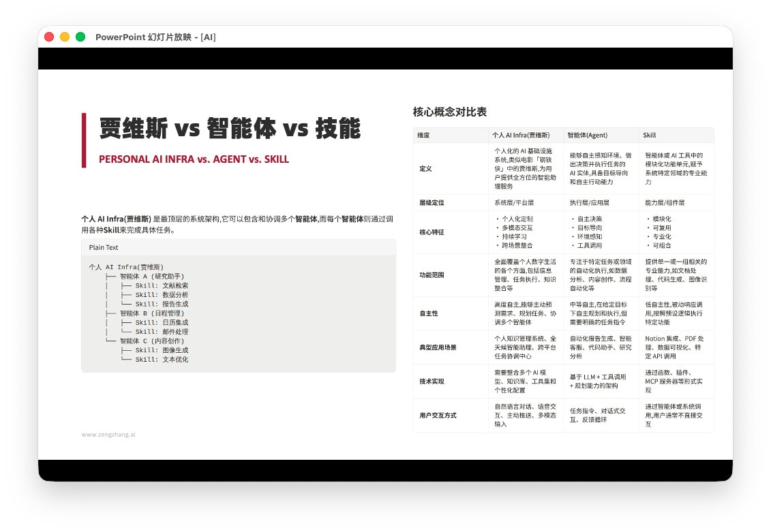The image size is (771, 532).
Task: Click the "多模态交互" bullet item
Action: pos(517,228)
